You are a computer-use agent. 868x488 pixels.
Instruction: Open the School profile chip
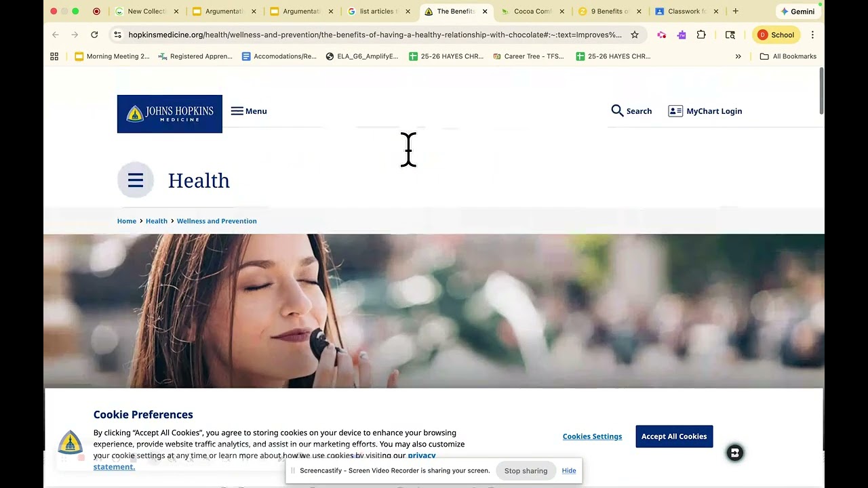(776, 35)
